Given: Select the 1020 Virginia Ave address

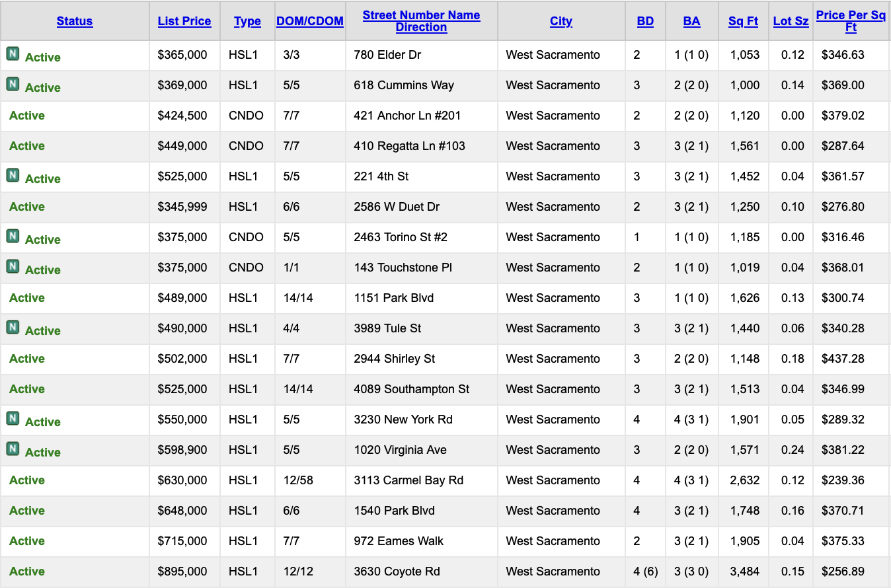Looking at the screenshot, I should coord(401,450).
